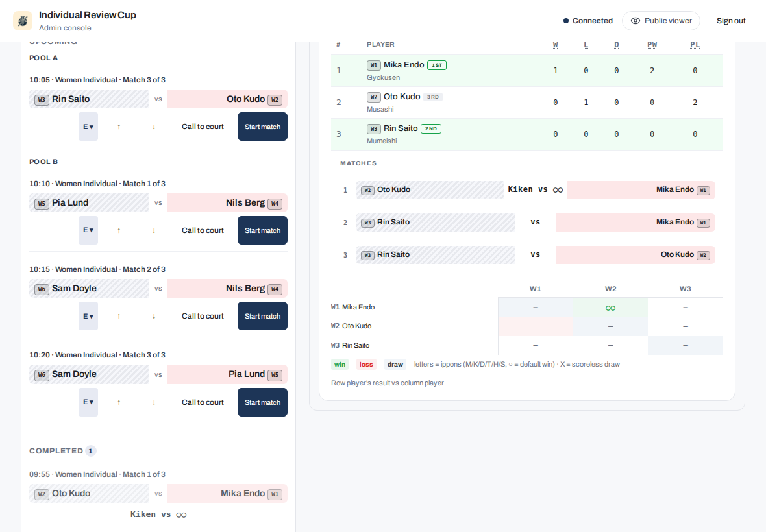The image size is (766, 532).
Task: Click the PL column header in standings
Action: [695, 45]
